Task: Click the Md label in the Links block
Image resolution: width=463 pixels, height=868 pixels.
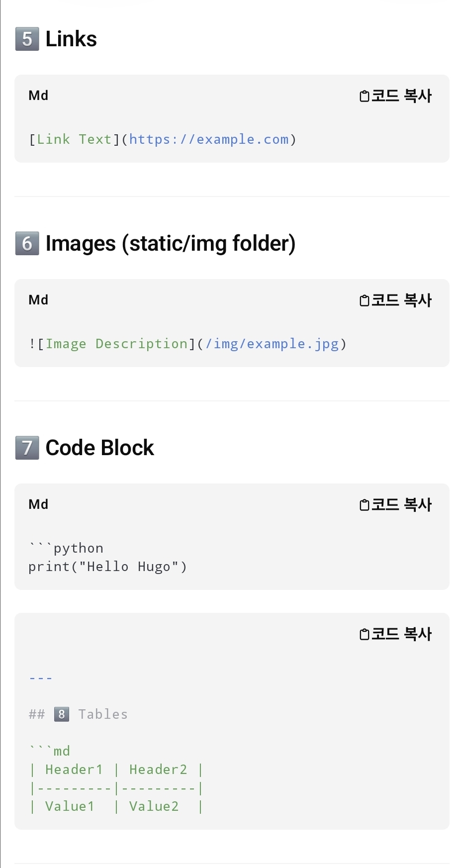Action: pyautogui.click(x=38, y=96)
